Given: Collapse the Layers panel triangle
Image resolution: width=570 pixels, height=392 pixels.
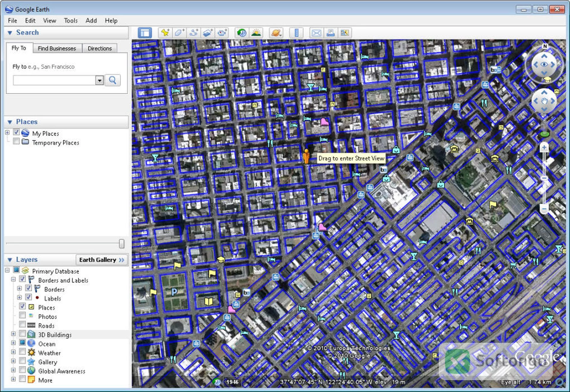Looking at the screenshot, I should pyautogui.click(x=10, y=260).
